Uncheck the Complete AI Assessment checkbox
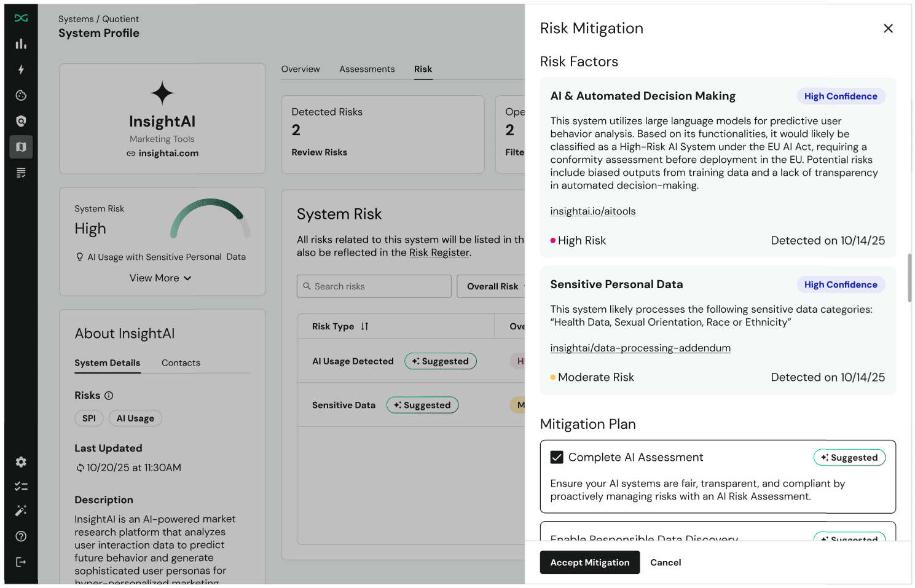The image size is (915, 588). pos(557,457)
